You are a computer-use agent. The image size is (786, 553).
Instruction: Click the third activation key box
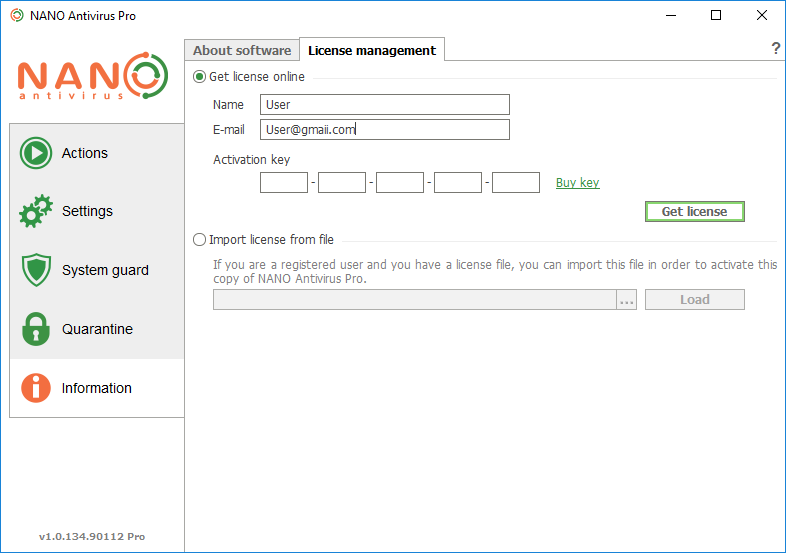click(400, 182)
